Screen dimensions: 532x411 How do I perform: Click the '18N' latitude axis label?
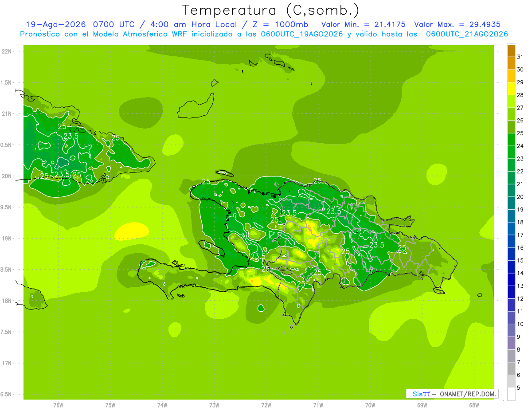click(7, 301)
